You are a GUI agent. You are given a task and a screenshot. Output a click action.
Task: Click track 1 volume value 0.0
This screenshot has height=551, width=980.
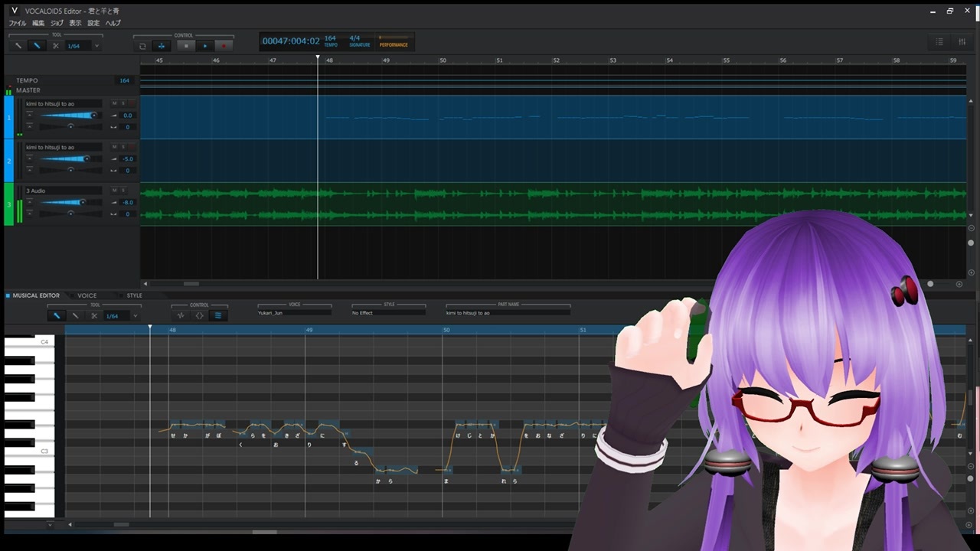click(127, 116)
